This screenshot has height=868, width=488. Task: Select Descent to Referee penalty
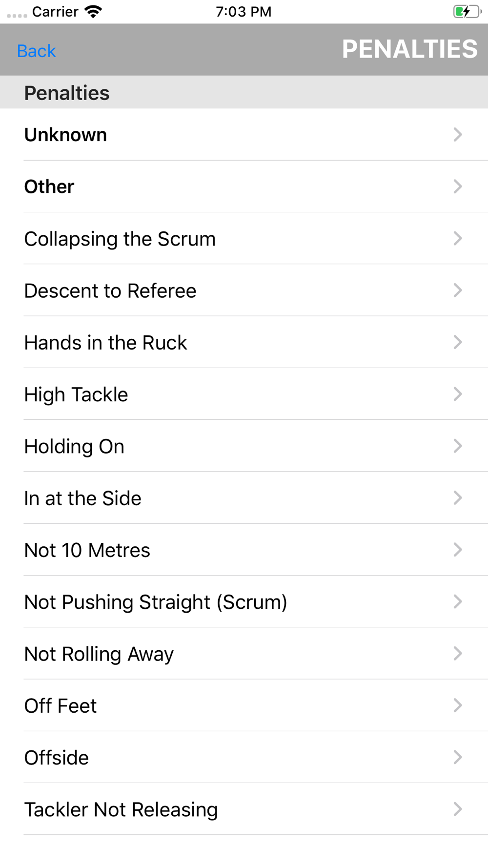110,290
